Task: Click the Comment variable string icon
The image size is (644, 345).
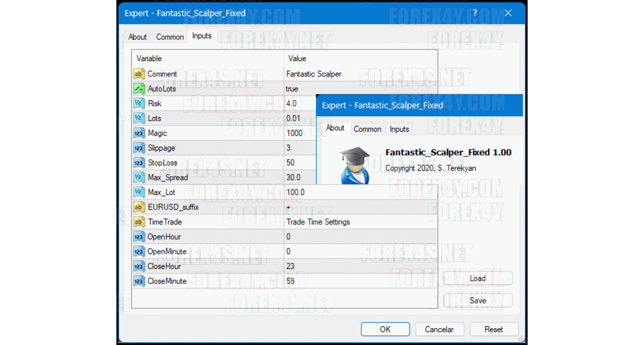Action: pos(139,74)
